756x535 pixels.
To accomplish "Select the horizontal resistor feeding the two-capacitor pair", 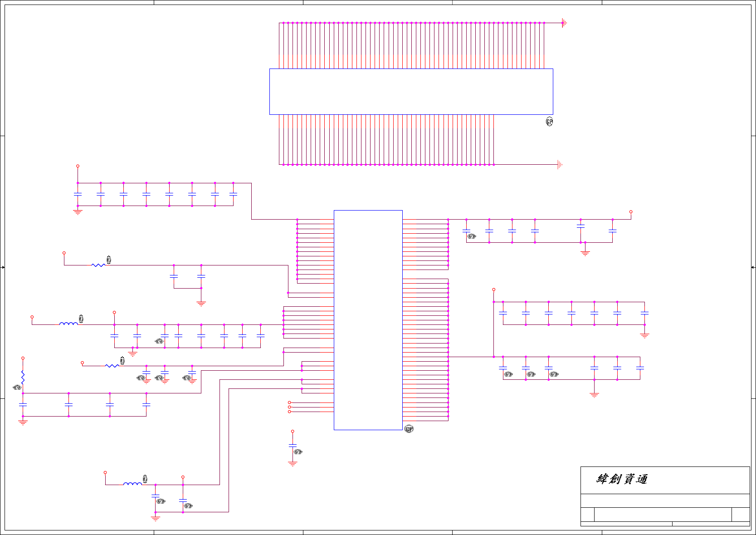I will click(98, 265).
